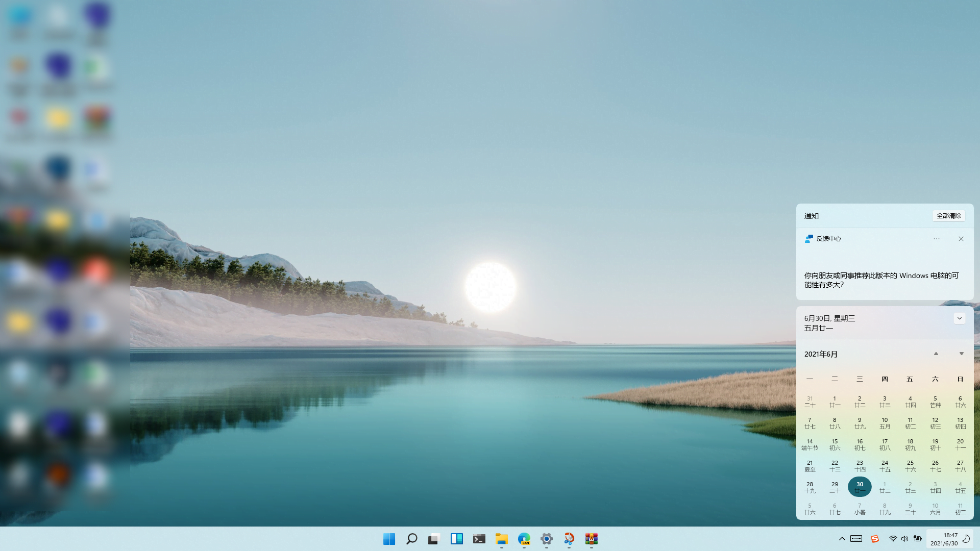Select June 15 in the calendar
Viewport: 980px width, 551px height.
tap(835, 444)
